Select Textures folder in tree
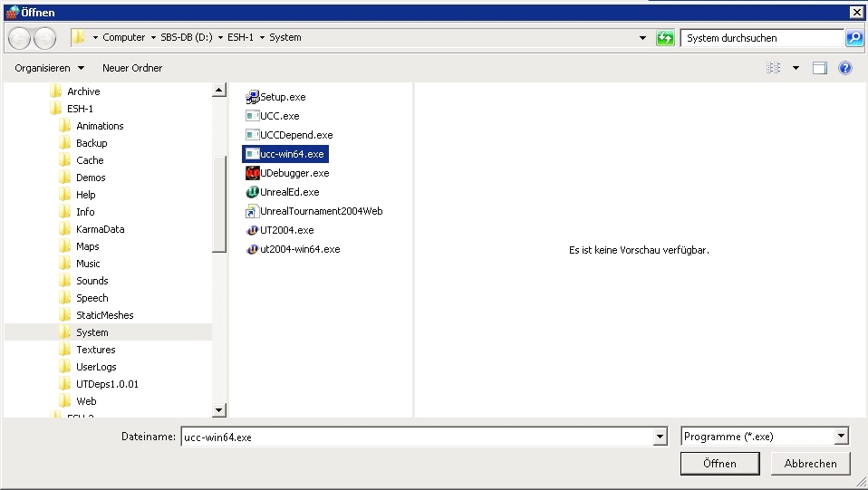 coord(96,349)
